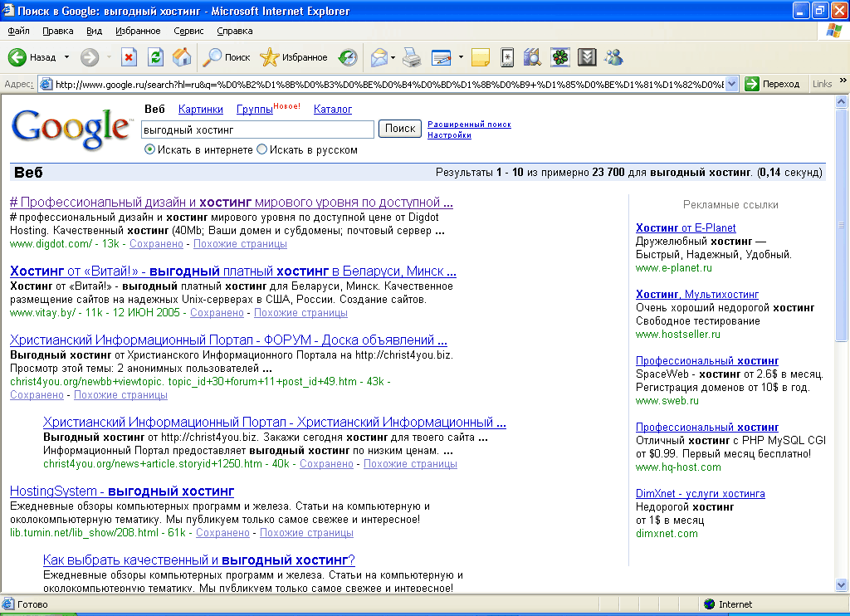
Task: Open the Вид menu
Action: click(95, 31)
